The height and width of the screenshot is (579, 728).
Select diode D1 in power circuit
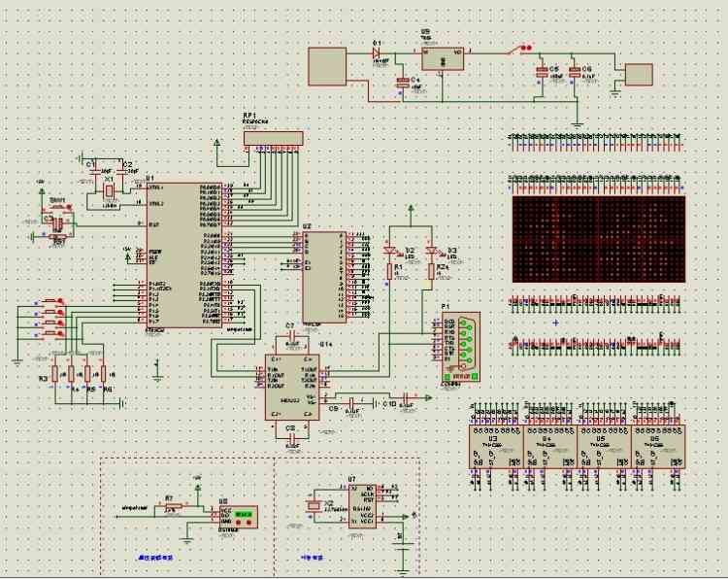click(x=377, y=53)
